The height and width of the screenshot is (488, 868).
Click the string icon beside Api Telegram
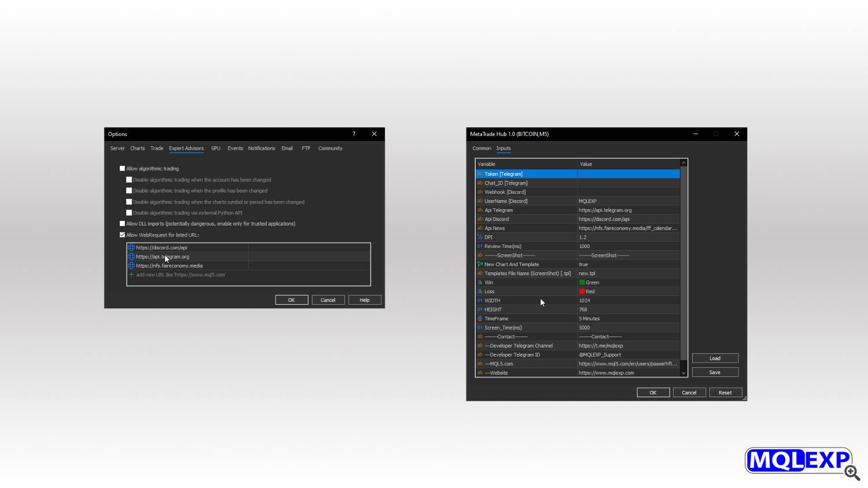(480, 210)
